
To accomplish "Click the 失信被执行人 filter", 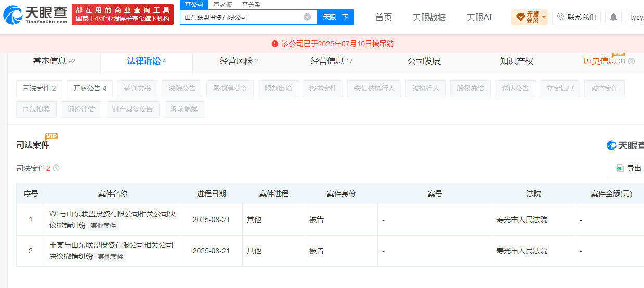I will pyautogui.click(x=374, y=89).
